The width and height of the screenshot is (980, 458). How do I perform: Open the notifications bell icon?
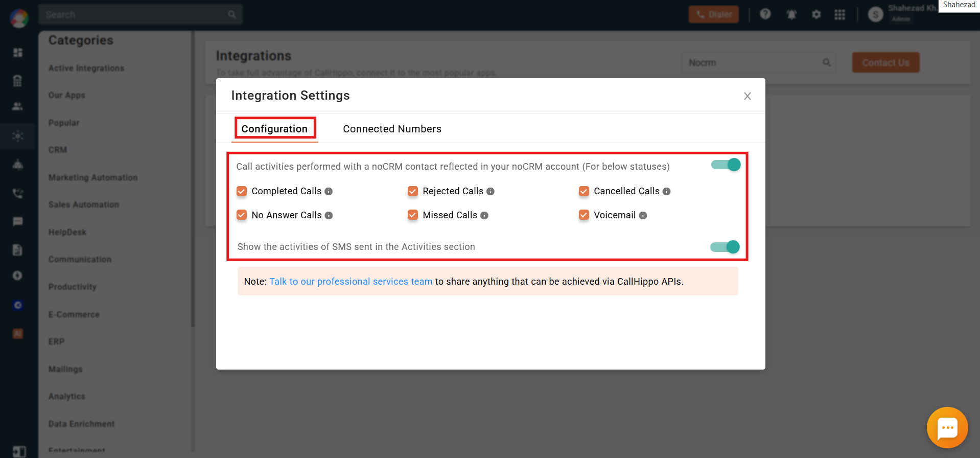point(791,14)
